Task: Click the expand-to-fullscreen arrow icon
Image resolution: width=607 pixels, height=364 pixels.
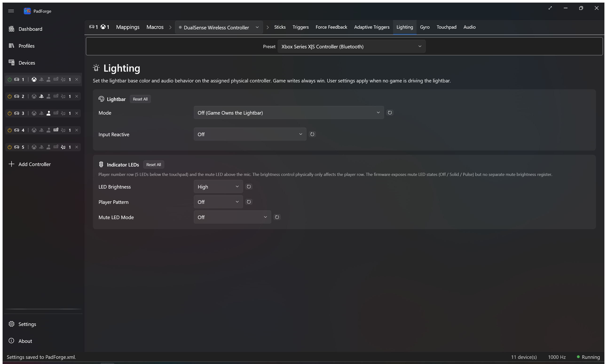Action: tap(550, 8)
